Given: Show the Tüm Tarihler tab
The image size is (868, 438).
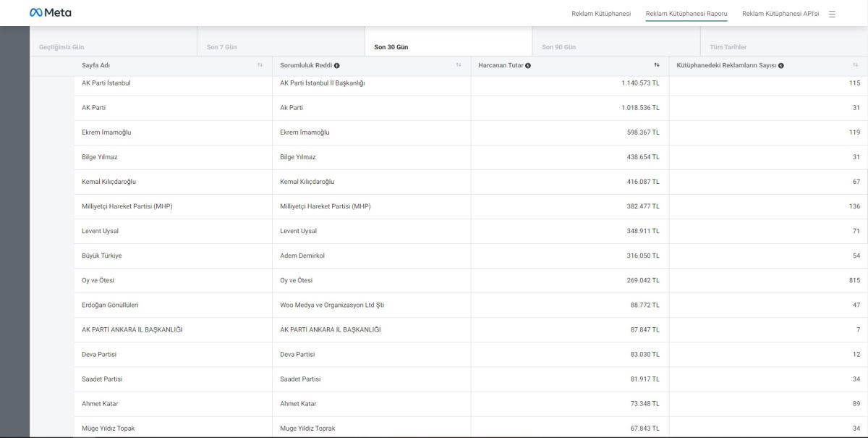Looking at the screenshot, I should coord(728,47).
